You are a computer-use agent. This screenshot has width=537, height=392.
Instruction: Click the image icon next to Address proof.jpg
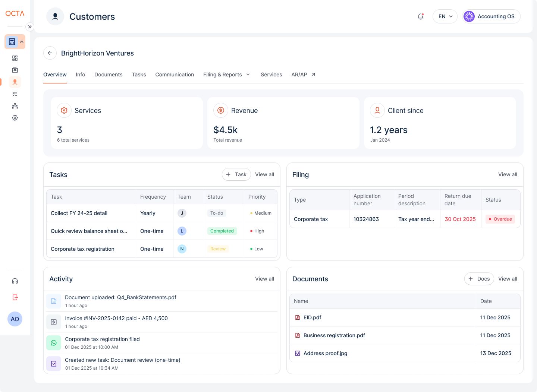pyautogui.click(x=298, y=353)
